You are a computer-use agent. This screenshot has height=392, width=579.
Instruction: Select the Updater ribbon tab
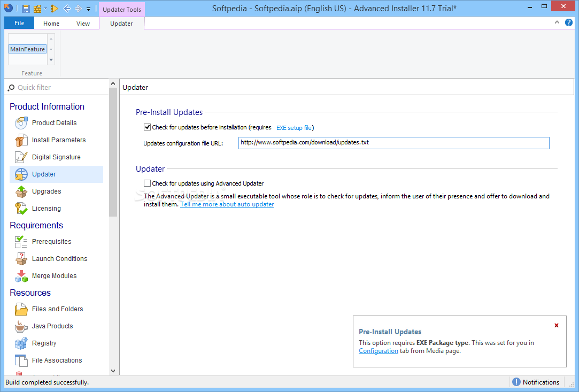point(121,24)
